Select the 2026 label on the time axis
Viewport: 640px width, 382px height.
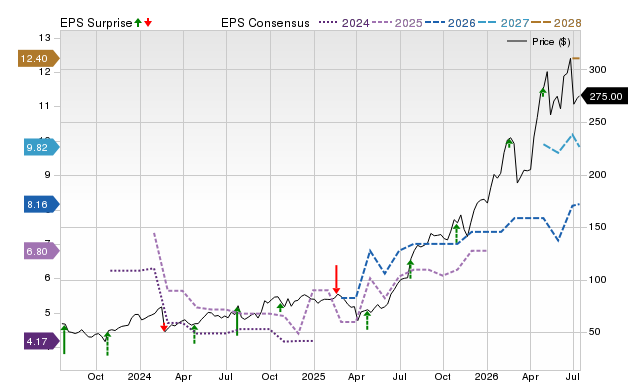[487, 376]
